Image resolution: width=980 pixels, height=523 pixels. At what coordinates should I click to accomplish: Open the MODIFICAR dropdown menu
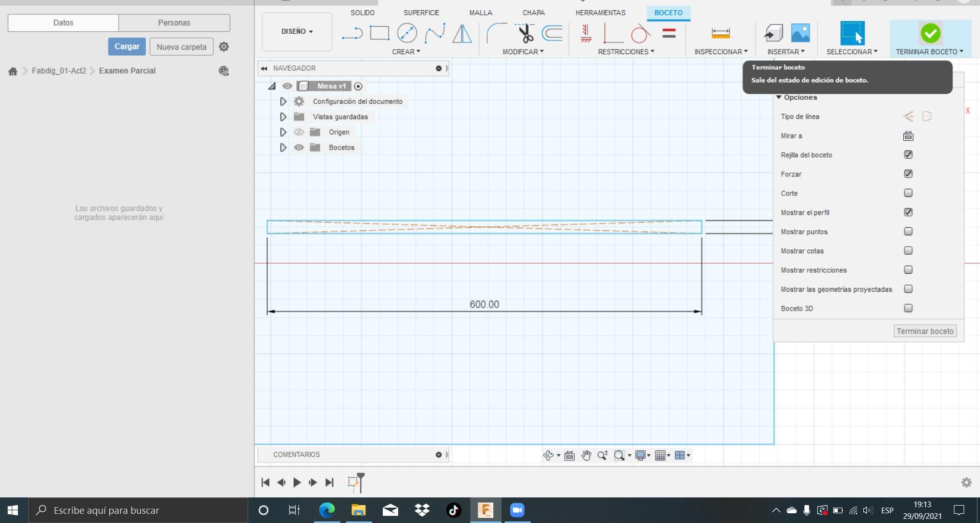tap(523, 52)
